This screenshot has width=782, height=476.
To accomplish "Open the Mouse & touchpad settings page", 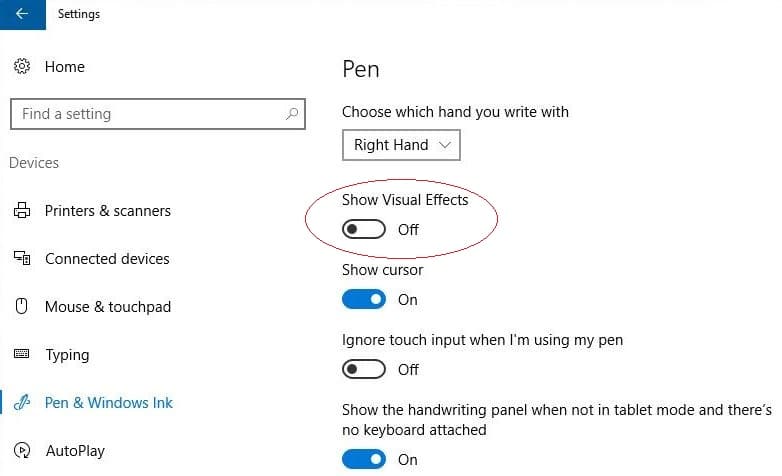I will 108,306.
